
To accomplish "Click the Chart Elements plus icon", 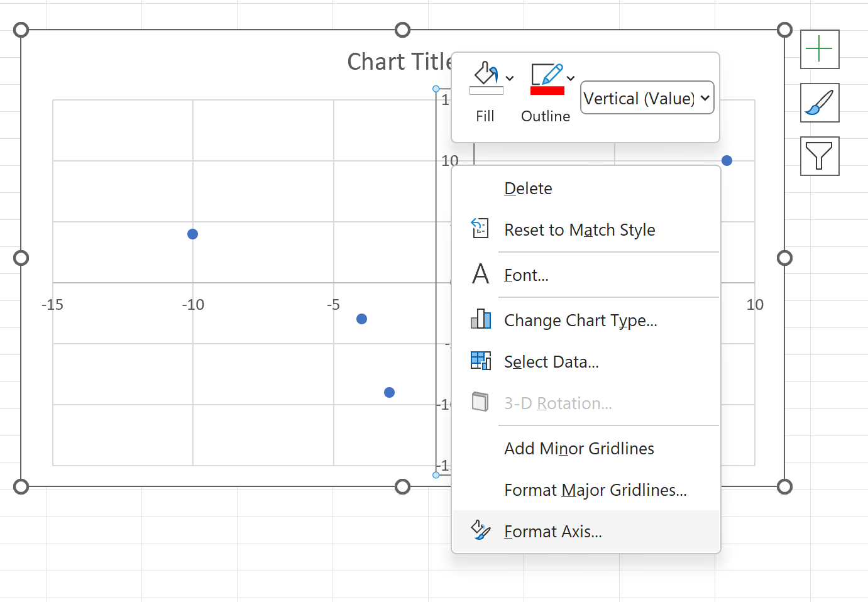I will pos(820,49).
